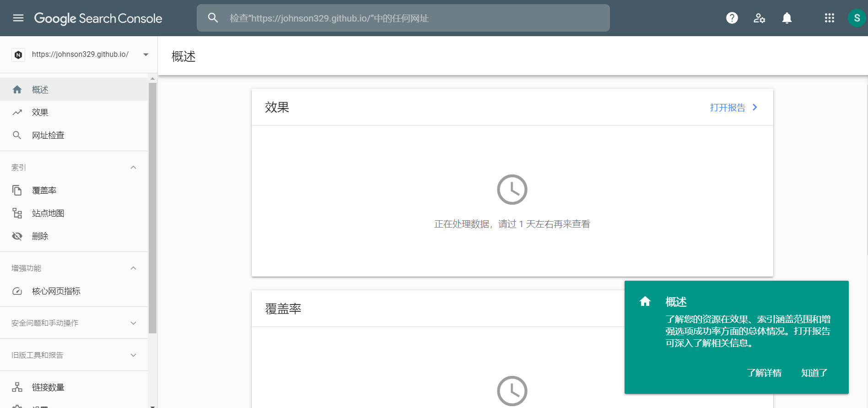Open 站点地图 in the sidebar
This screenshot has height=408, width=868.
pos(74,213)
